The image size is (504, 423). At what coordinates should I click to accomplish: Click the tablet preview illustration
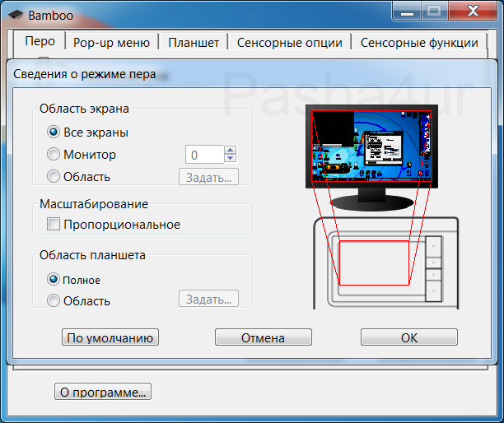coord(386,263)
